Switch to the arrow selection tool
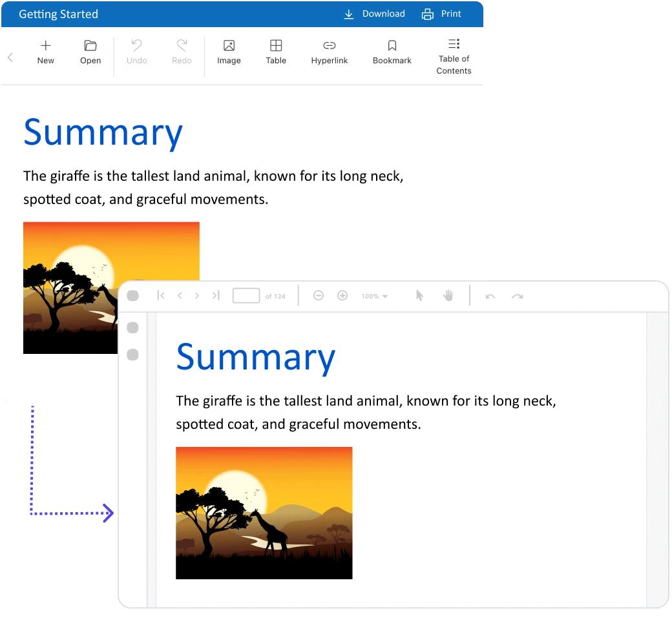 [419, 296]
